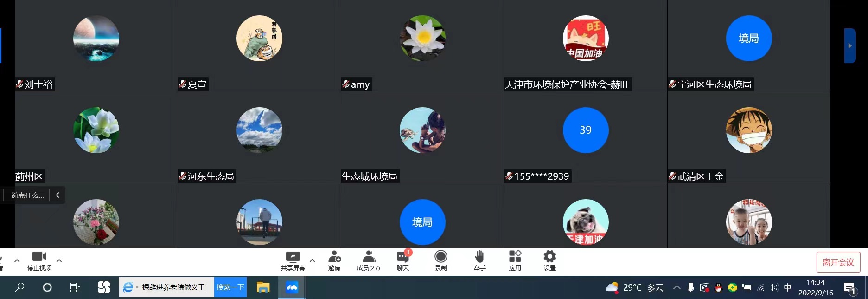This screenshot has width=868, height=299.
Task: Click the Tencent Meeting taskbar icon
Action: (292, 287)
